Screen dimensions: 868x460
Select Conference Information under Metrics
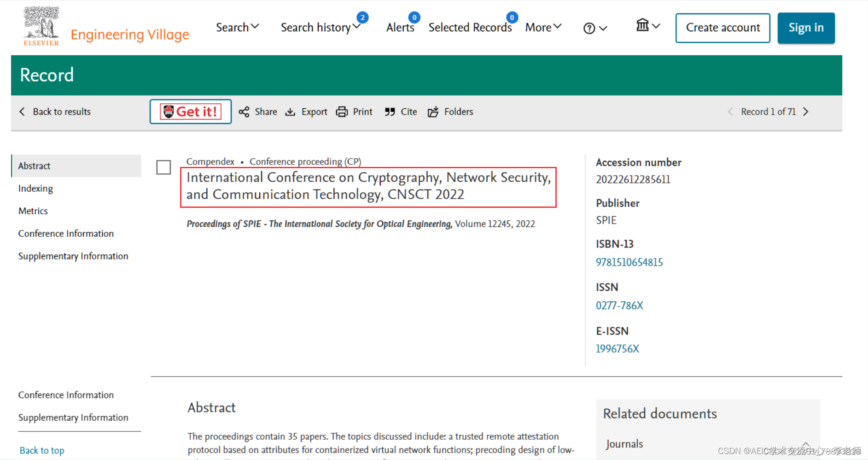[66, 234]
